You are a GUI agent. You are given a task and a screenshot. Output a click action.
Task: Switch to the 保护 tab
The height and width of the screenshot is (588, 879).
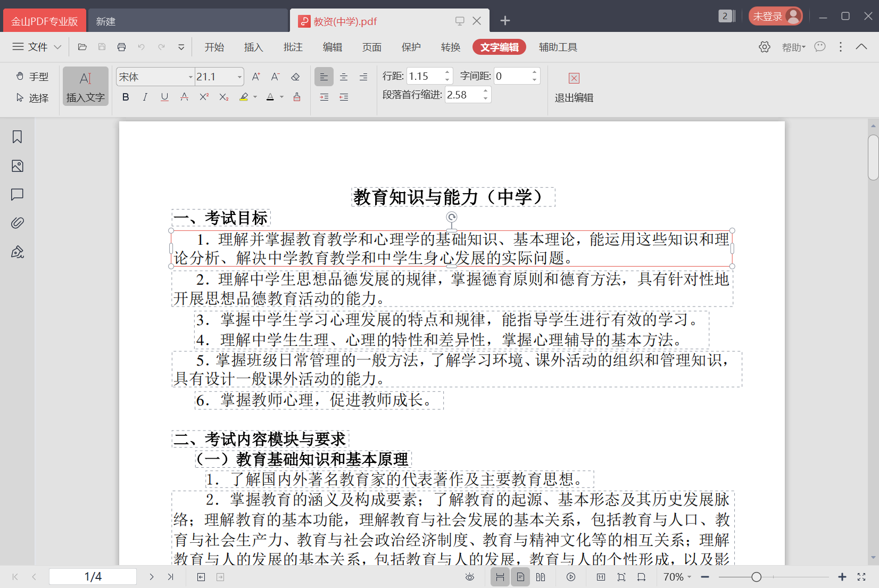click(x=411, y=47)
